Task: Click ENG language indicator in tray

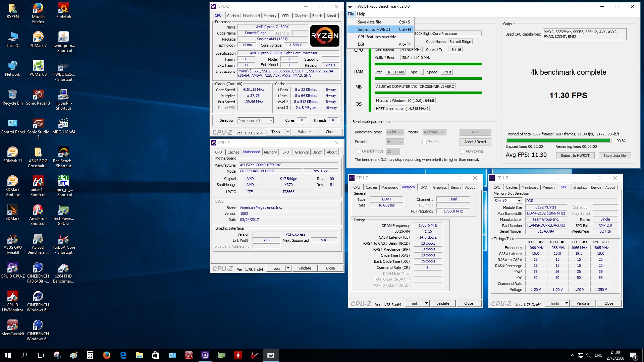Action: point(598,355)
